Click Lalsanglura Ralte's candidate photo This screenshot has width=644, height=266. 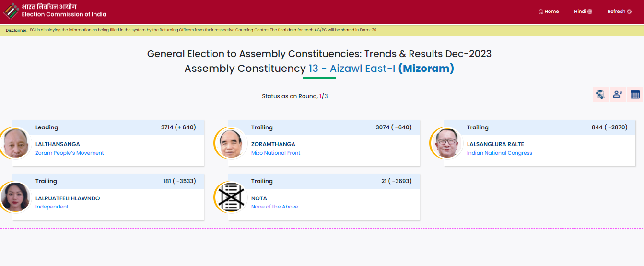click(445, 143)
